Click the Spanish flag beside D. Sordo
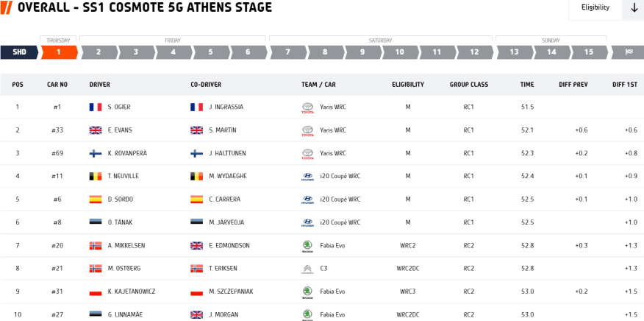The height and width of the screenshot is (321, 644). point(95,200)
